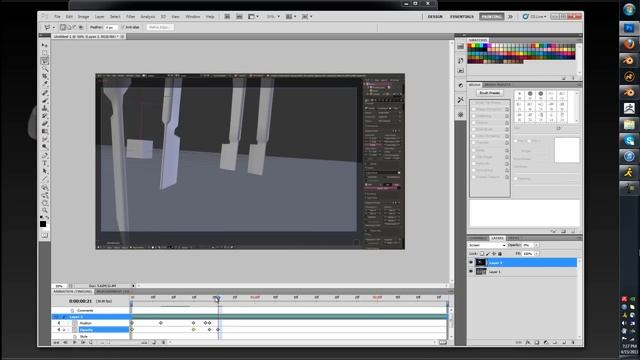Click the CS Live button

[x=534, y=17]
